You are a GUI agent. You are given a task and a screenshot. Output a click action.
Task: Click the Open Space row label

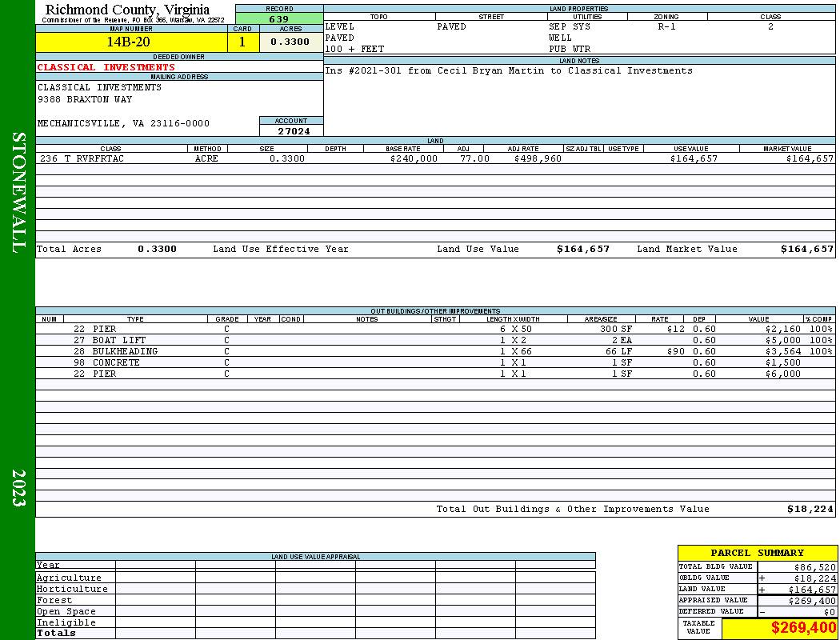point(66,612)
